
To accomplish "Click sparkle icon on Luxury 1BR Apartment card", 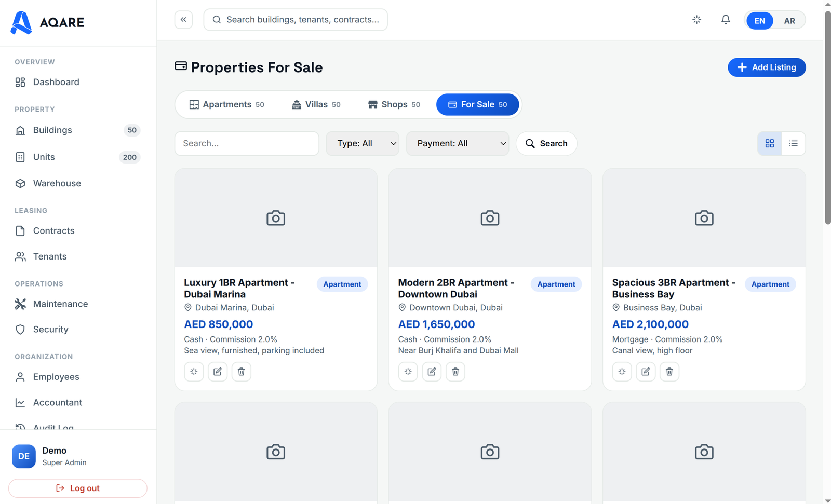I will tap(194, 372).
